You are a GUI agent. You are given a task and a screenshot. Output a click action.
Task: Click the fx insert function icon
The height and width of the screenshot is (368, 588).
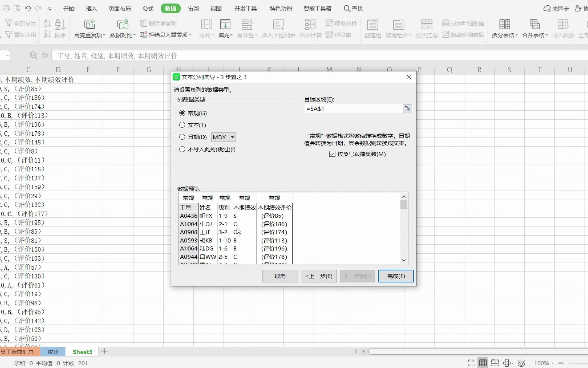coord(45,55)
